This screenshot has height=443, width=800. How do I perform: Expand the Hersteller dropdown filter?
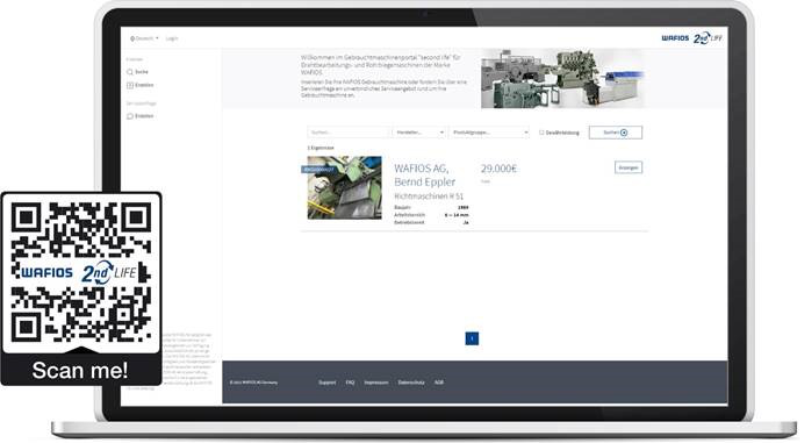(x=419, y=132)
